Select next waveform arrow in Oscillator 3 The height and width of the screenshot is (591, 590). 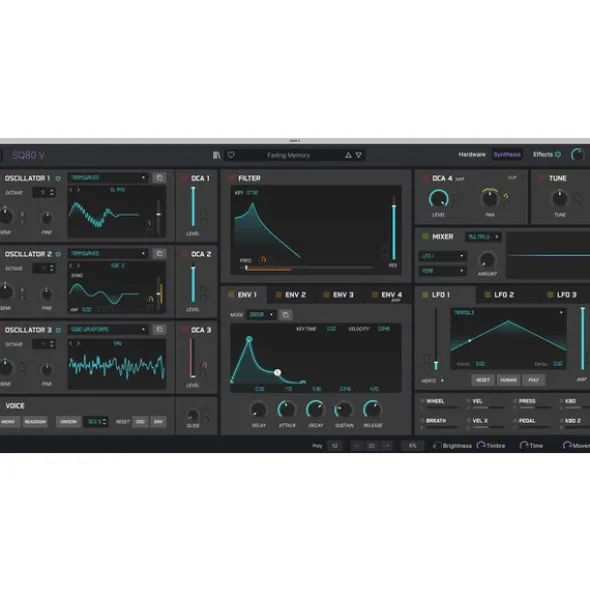pos(78,343)
